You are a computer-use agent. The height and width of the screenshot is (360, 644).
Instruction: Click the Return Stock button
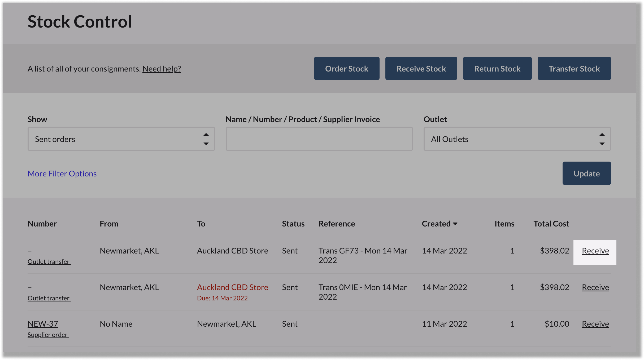click(497, 68)
